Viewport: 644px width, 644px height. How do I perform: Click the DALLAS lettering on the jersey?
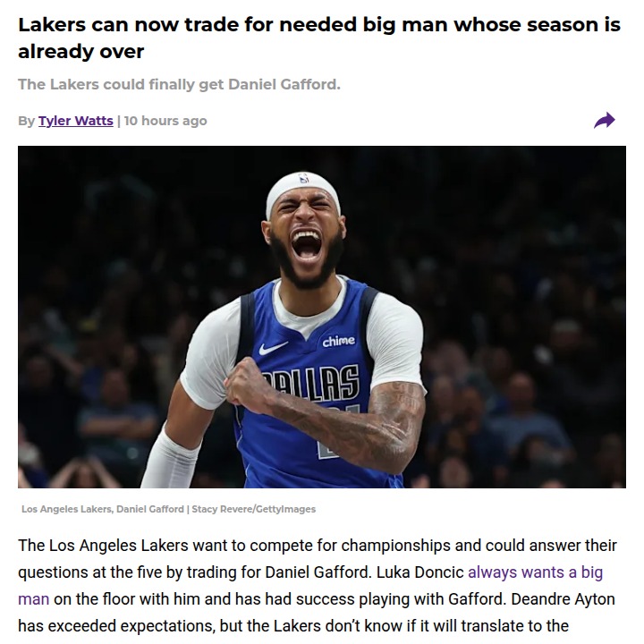tap(311, 384)
